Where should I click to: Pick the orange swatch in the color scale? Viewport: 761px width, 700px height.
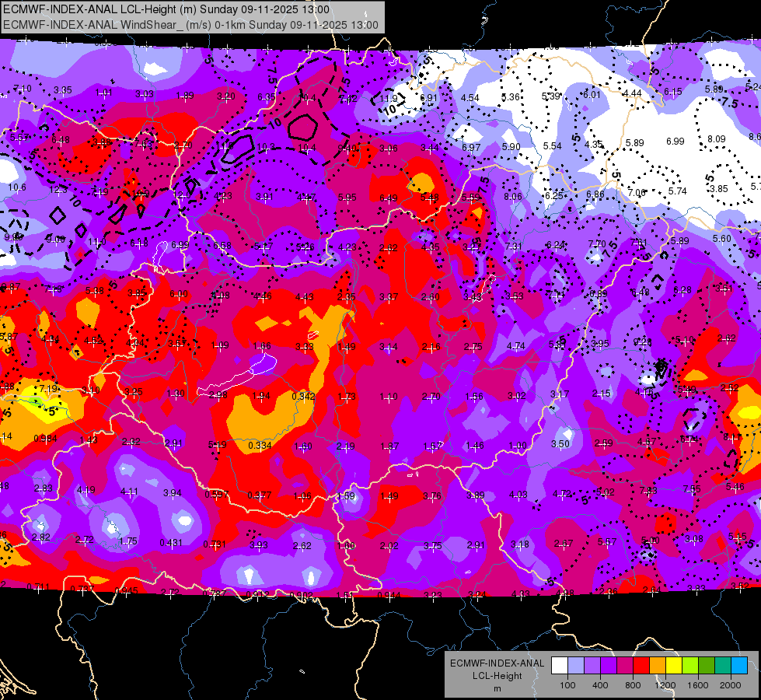coord(658,666)
